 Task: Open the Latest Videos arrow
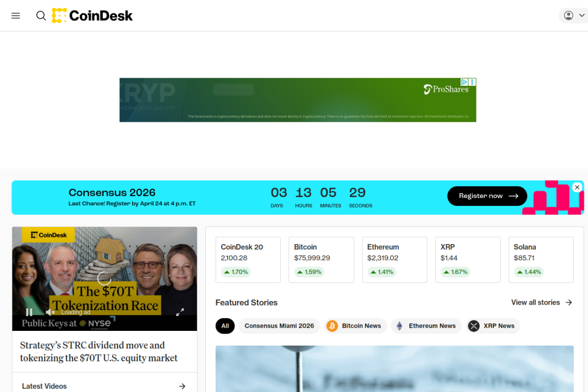[x=182, y=386]
